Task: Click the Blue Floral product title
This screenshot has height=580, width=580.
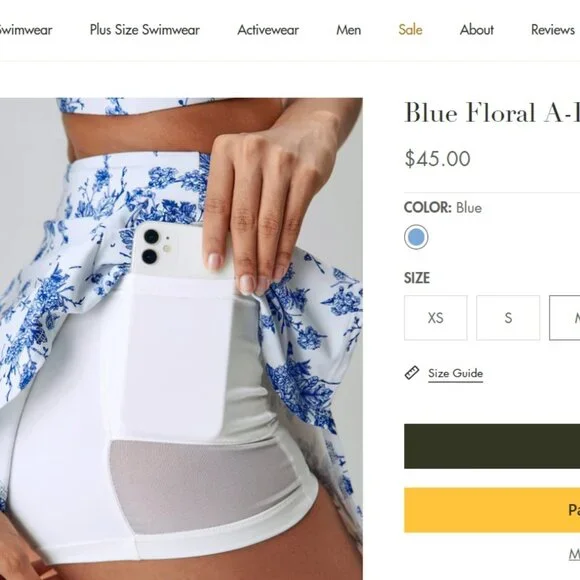Action: 492,112
